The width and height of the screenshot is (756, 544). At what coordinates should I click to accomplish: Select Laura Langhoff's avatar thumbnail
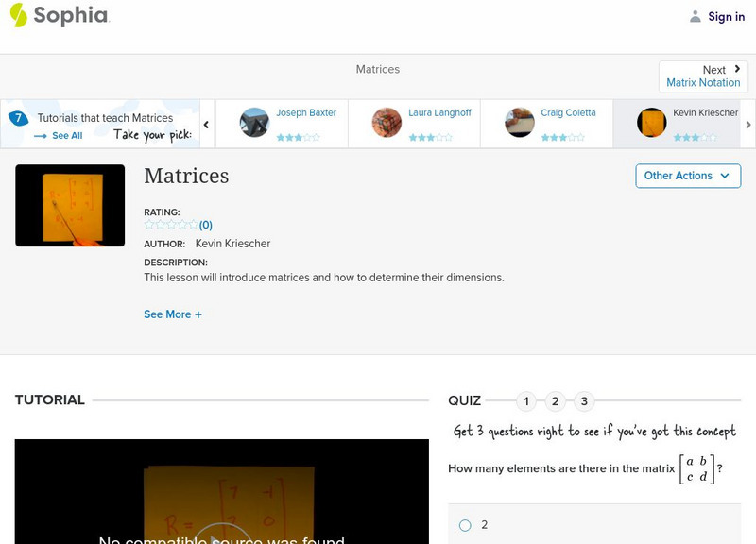(387, 123)
